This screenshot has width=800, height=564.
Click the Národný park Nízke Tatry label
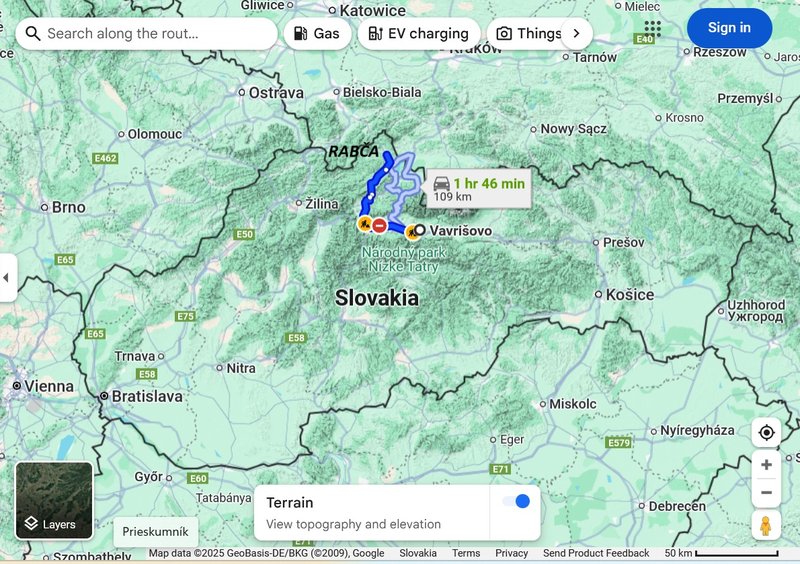tap(404, 259)
